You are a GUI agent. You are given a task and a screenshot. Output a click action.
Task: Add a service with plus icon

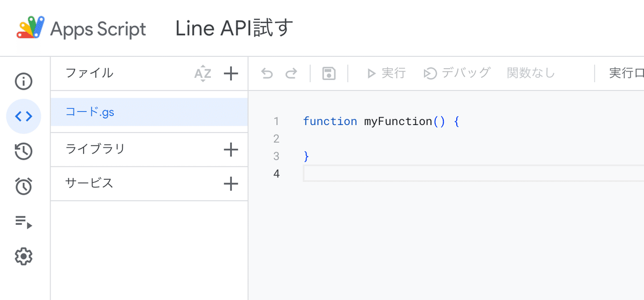231,184
